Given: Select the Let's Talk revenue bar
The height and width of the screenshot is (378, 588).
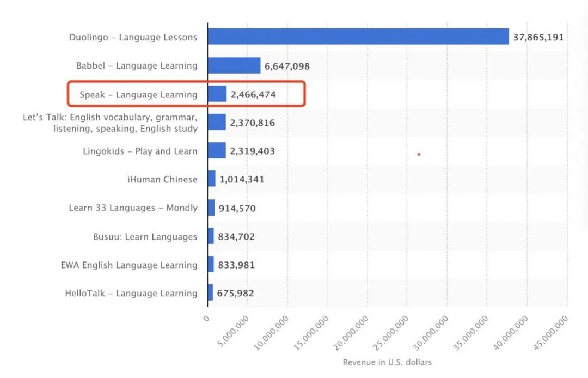Looking at the screenshot, I should point(217,122).
